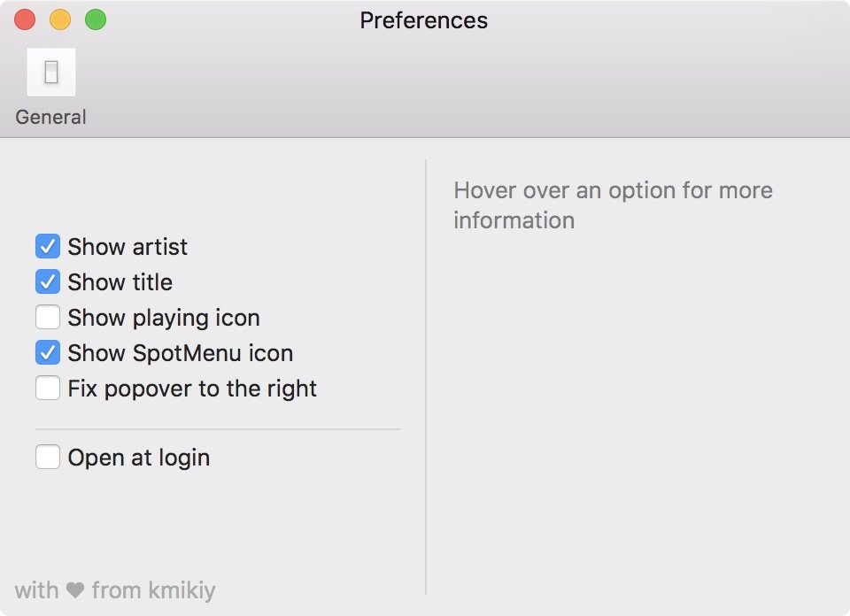Click the Preferences window title text
Viewport: 850px width, 616px height.
[x=423, y=20]
